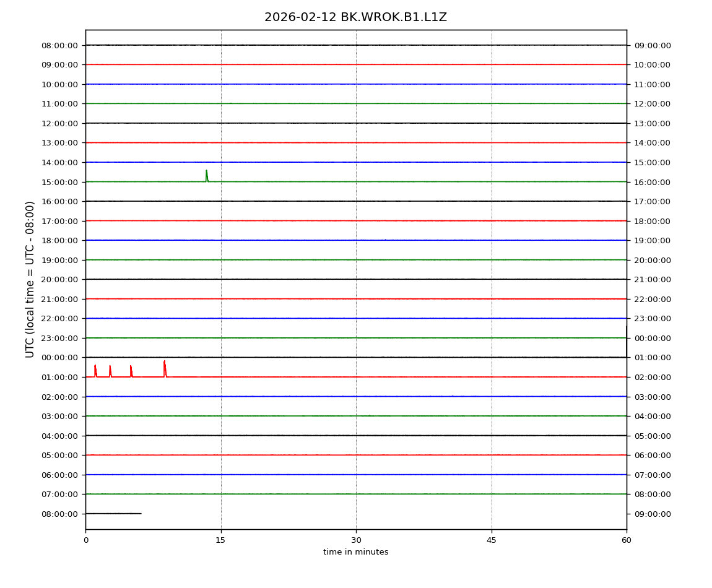Select the 15:00:00 label on the left axis
Screen dimensions: 712x588
(x=59, y=182)
